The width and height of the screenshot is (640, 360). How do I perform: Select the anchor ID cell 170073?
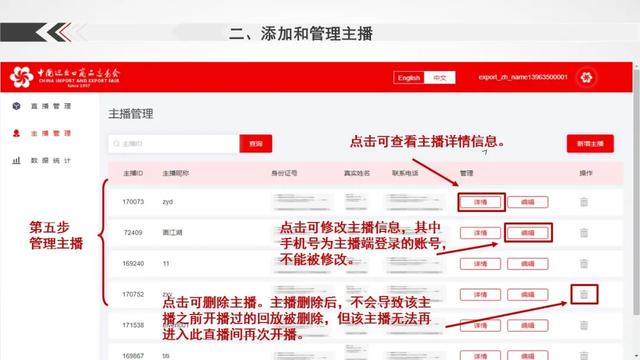click(133, 202)
